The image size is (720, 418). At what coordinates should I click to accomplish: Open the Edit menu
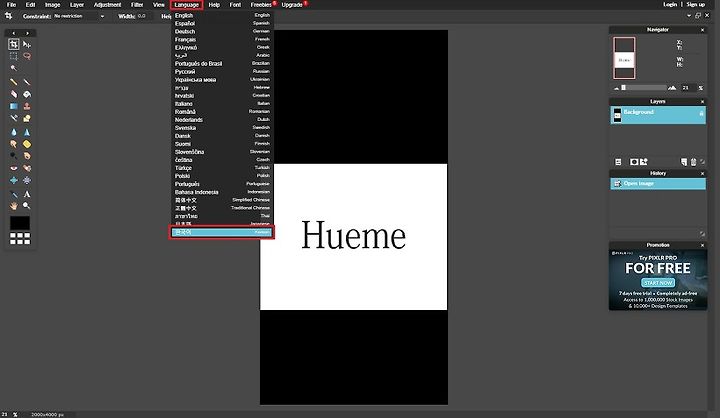pyautogui.click(x=30, y=5)
